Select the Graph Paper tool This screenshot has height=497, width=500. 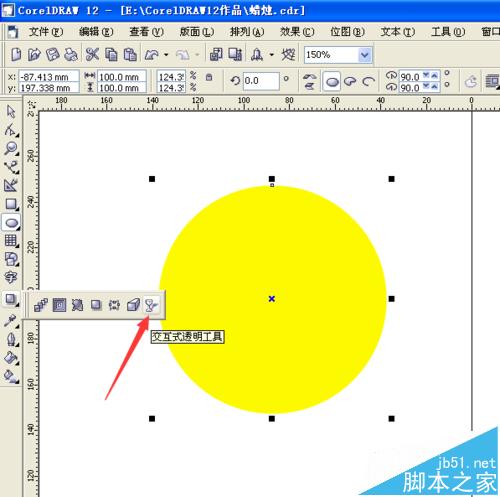click(x=11, y=240)
